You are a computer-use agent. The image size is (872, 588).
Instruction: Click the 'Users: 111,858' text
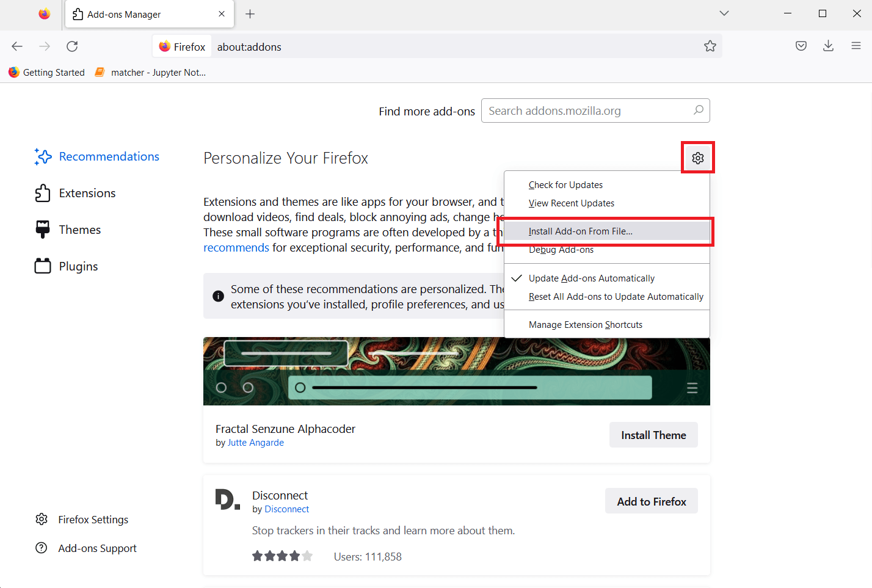[x=368, y=557]
